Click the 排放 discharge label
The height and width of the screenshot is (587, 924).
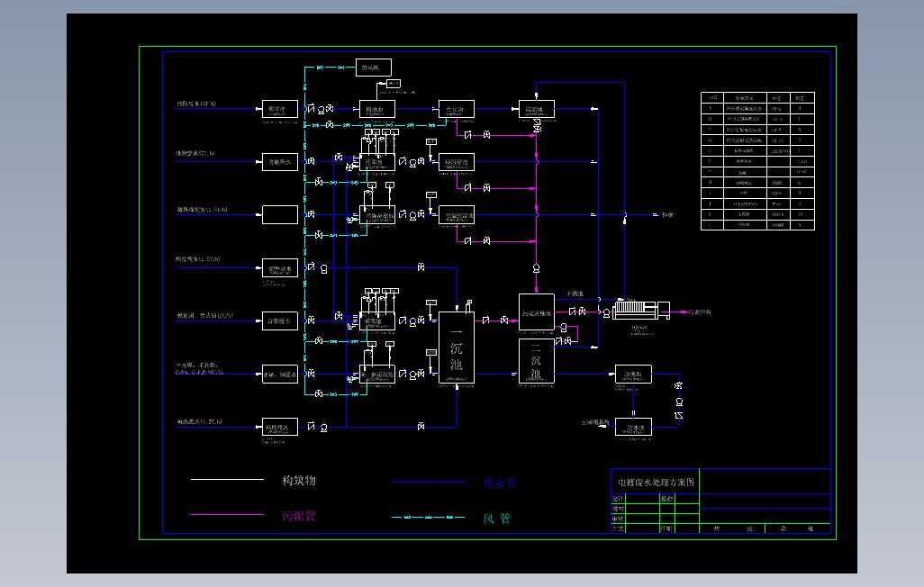click(x=667, y=215)
